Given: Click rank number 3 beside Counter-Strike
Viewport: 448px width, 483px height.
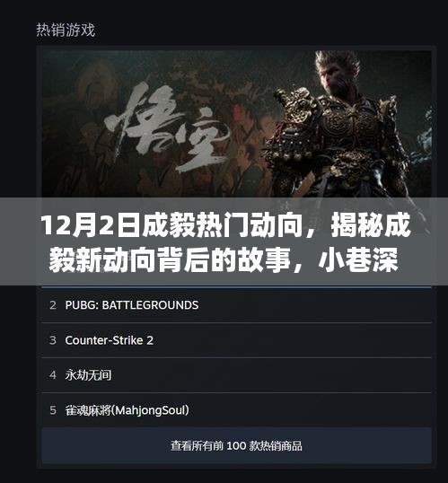Looking at the screenshot, I should click(x=53, y=340).
